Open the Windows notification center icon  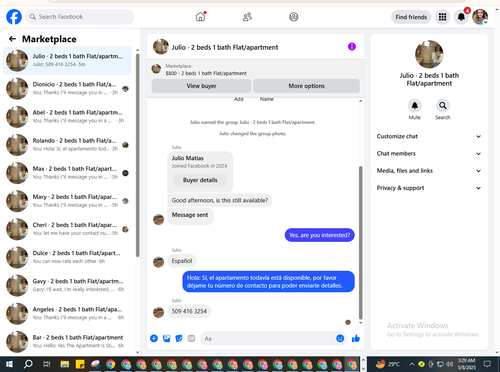(x=487, y=364)
